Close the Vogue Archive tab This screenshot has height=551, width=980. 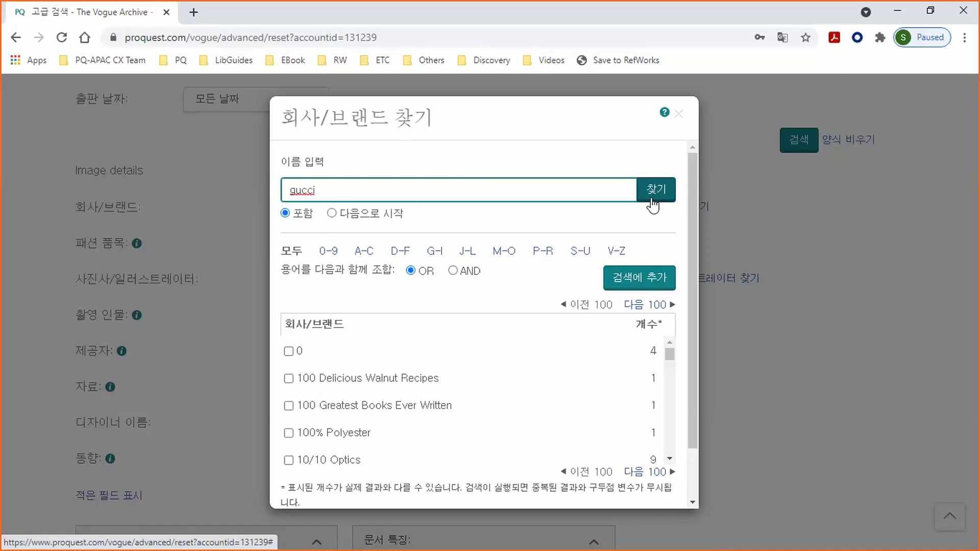tap(166, 12)
